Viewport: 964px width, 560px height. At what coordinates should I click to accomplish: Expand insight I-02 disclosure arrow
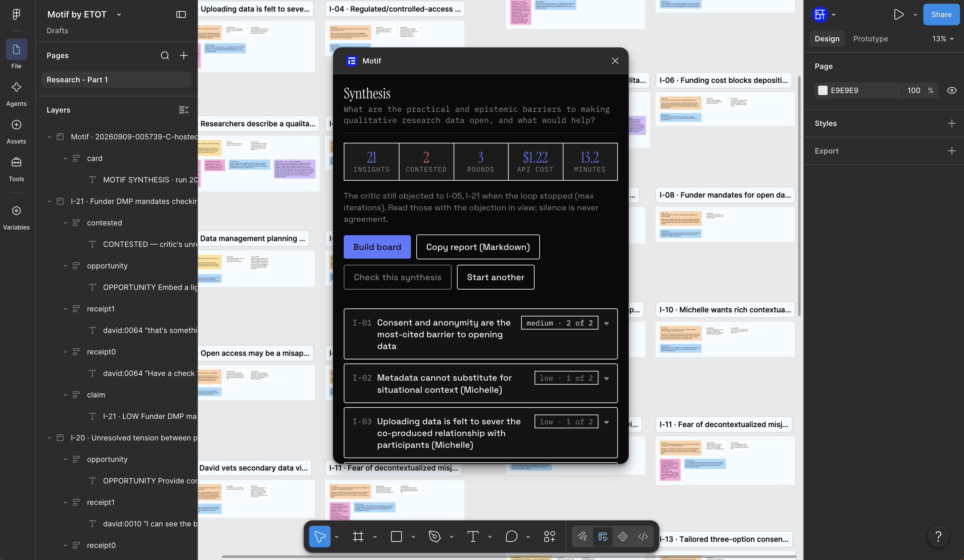606,379
